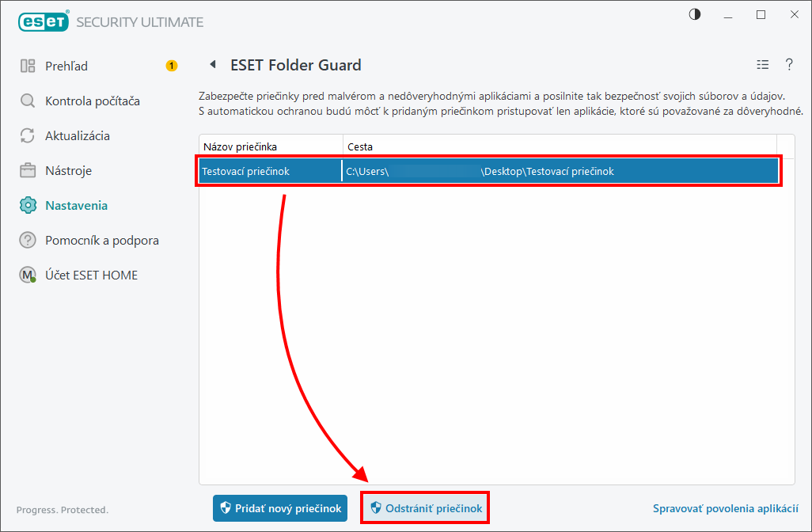
Task: Open the list view options icon
Action: (x=762, y=65)
